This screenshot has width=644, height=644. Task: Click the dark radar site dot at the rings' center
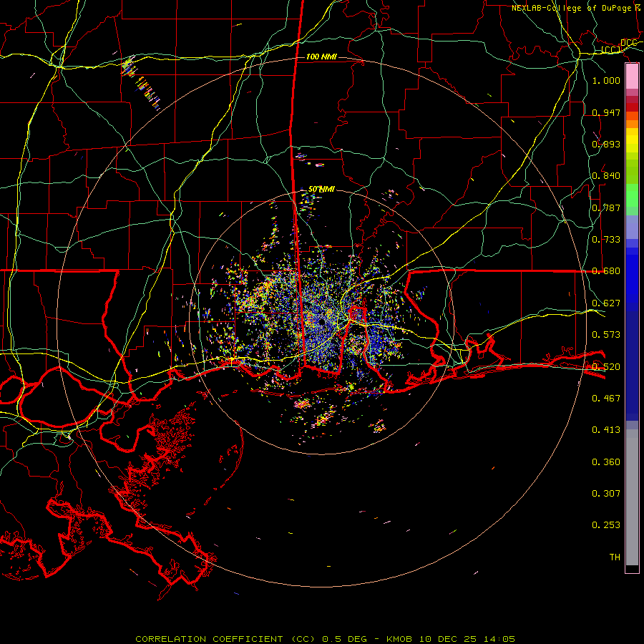click(x=321, y=323)
